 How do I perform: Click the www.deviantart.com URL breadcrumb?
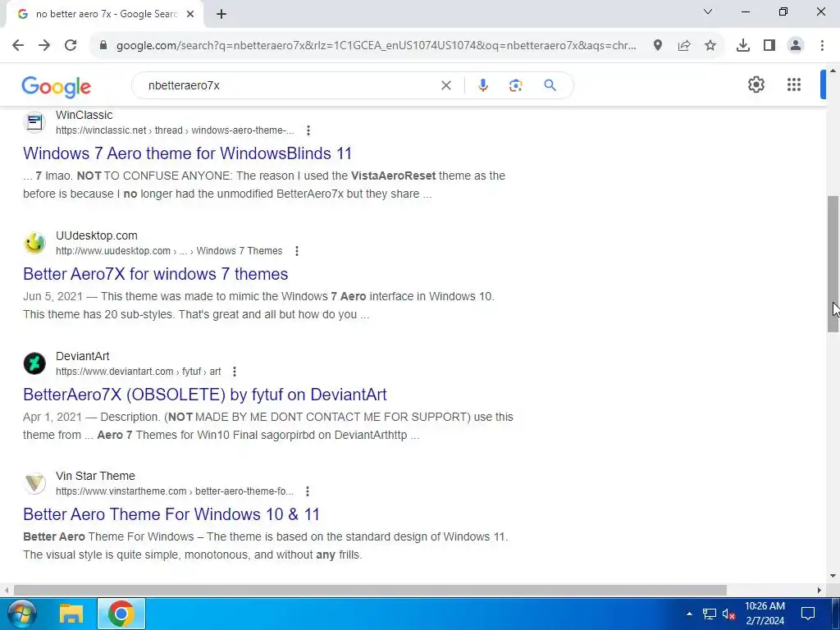coord(138,372)
